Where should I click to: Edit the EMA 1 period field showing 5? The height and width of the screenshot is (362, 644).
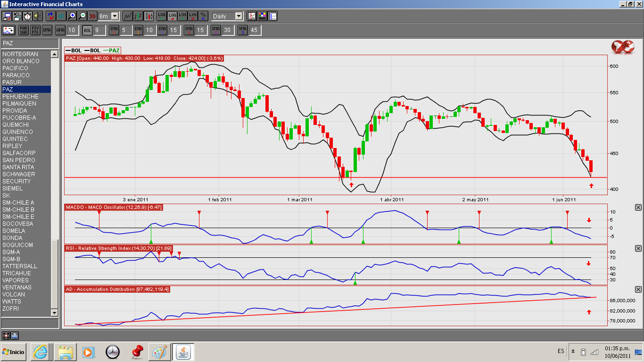(x=126, y=30)
